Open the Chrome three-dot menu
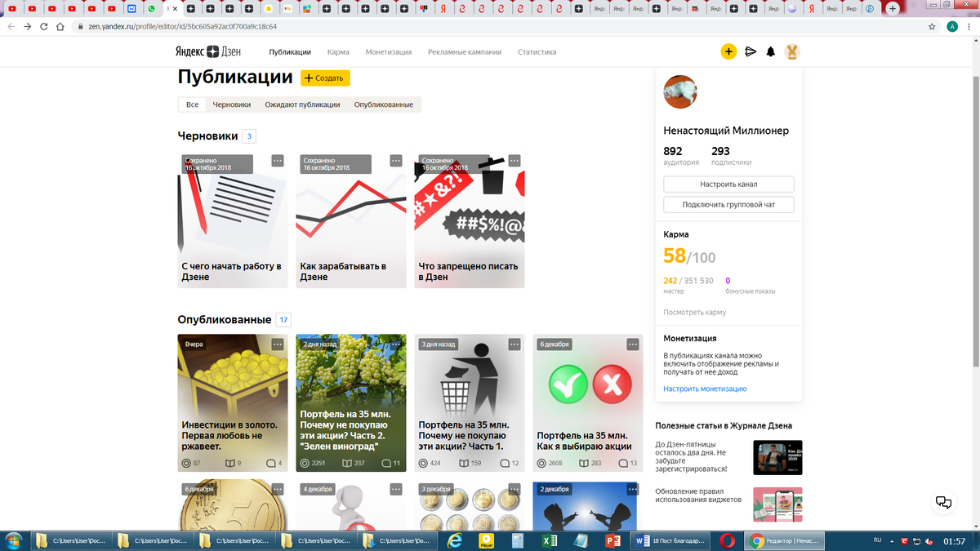Viewport: 980px width, 551px height. [x=970, y=26]
